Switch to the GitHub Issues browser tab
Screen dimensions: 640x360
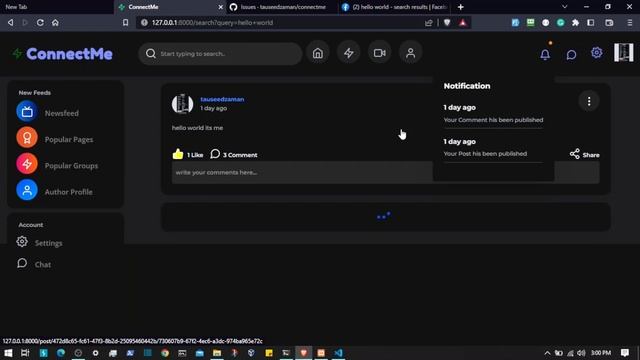click(282, 7)
